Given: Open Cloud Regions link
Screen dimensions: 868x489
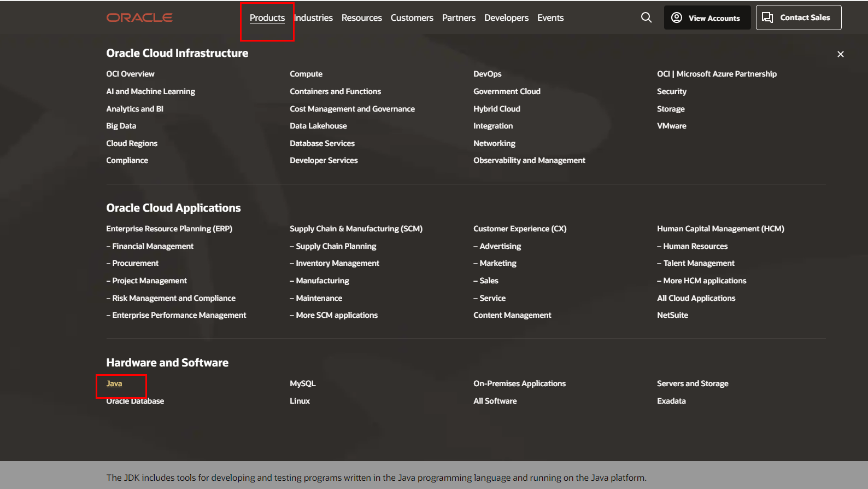Looking at the screenshot, I should 132,143.
